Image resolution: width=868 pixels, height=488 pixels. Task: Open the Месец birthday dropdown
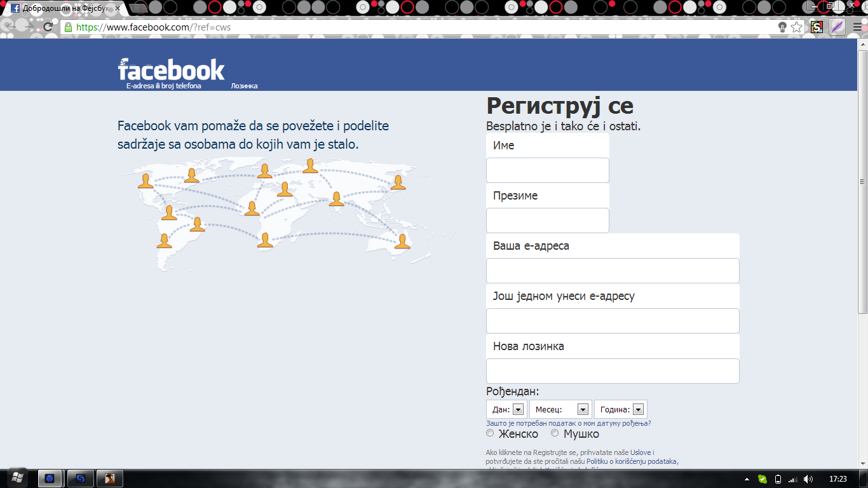[x=560, y=410]
